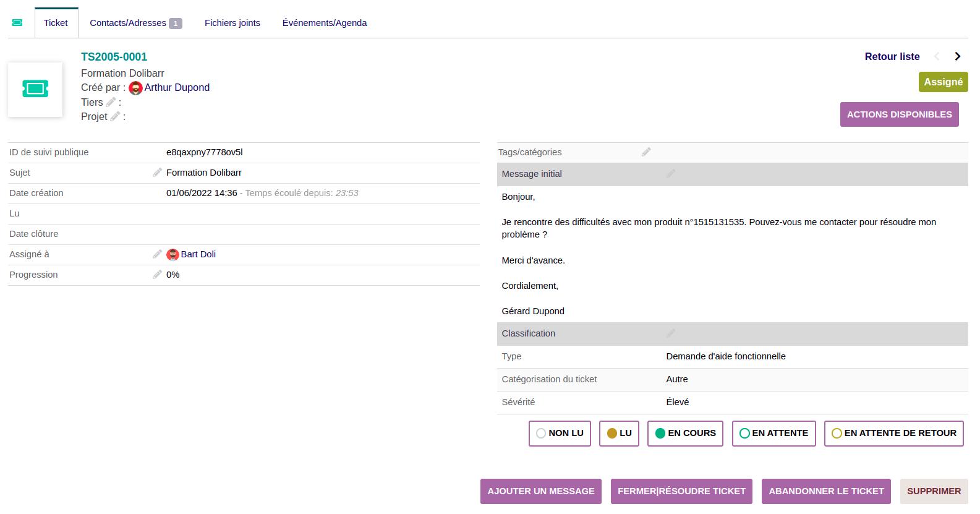Click the signature Gérard Dupond in message

click(533, 311)
